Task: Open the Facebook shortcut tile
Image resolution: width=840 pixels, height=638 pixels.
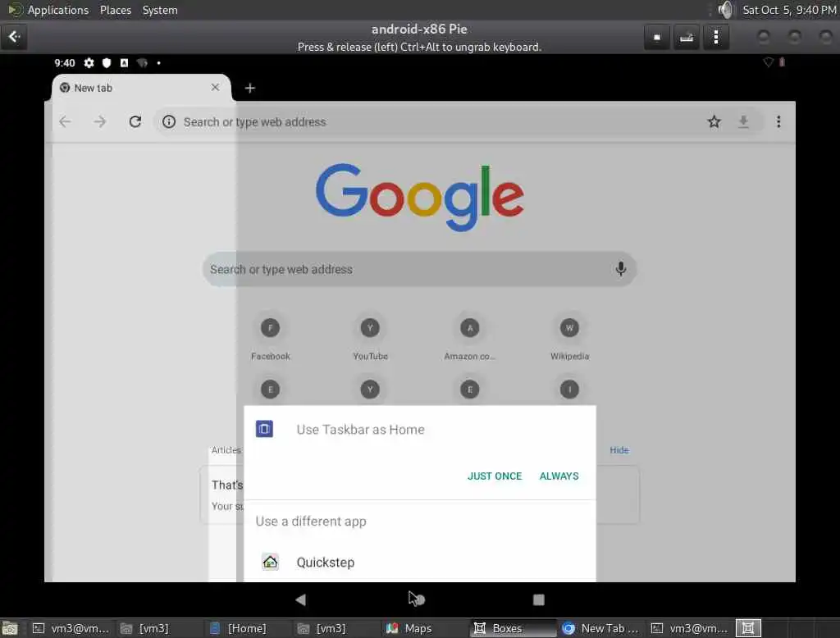Action: [270, 338]
